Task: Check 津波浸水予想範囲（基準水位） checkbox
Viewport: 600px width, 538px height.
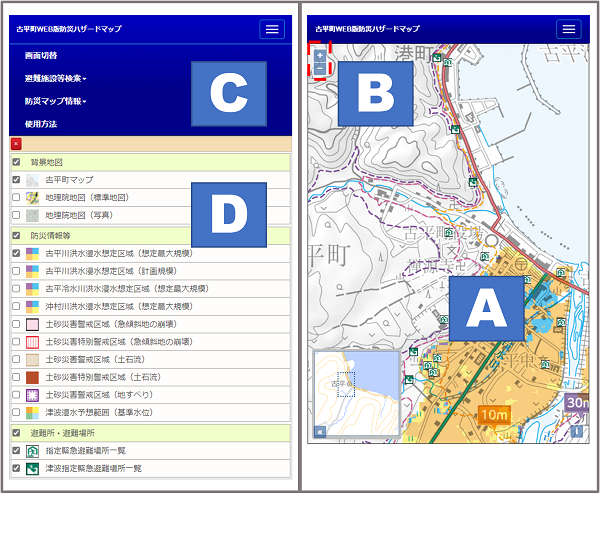Action: click(x=16, y=412)
